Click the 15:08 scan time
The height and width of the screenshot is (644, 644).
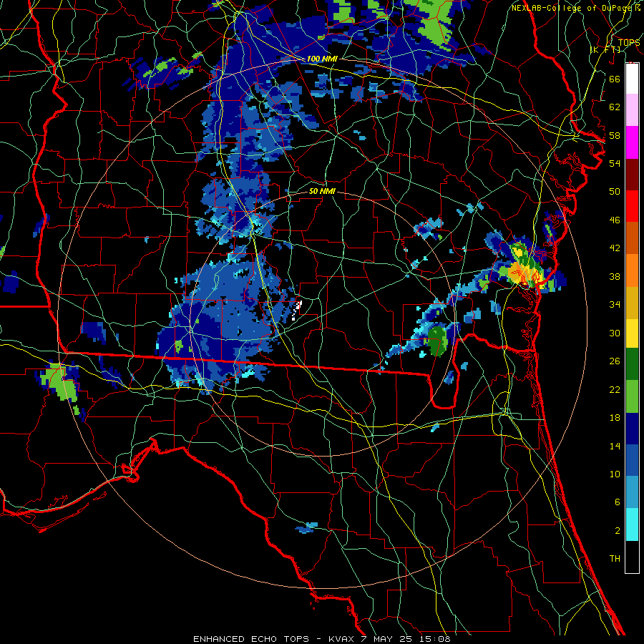coord(434,639)
